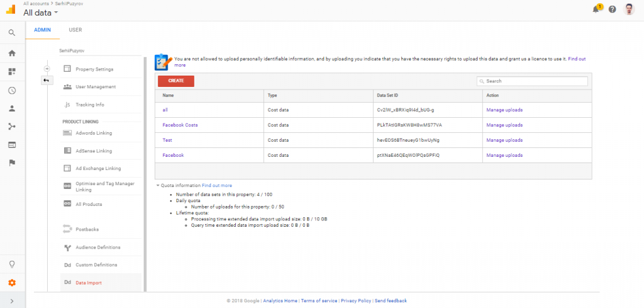Manage uploads for 'all' data set
Image resolution: width=644 pixels, height=308 pixels.
504,110
